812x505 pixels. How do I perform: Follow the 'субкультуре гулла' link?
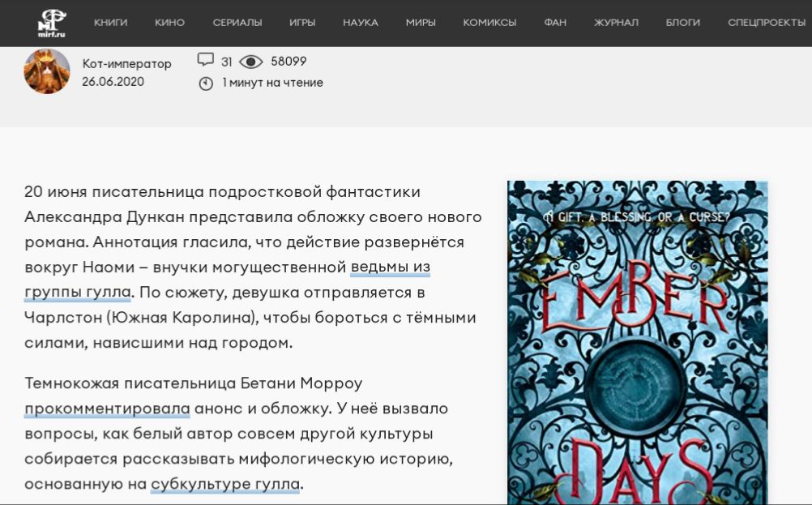225,484
